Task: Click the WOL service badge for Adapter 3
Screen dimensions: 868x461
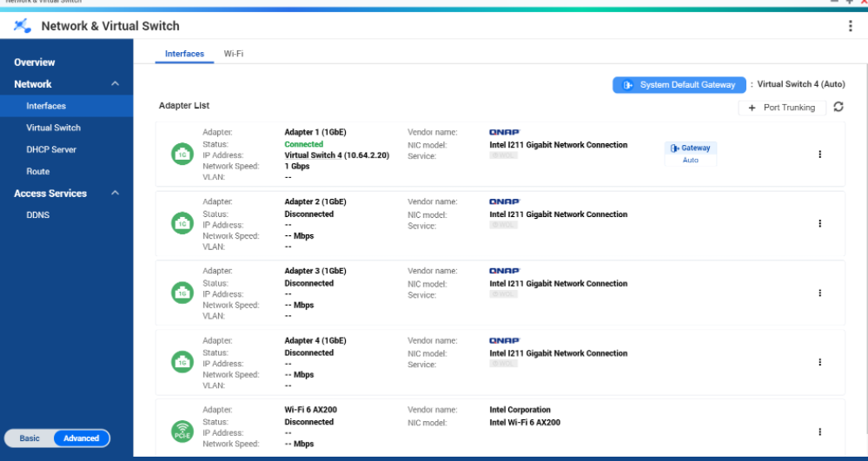Action: (503, 293)
